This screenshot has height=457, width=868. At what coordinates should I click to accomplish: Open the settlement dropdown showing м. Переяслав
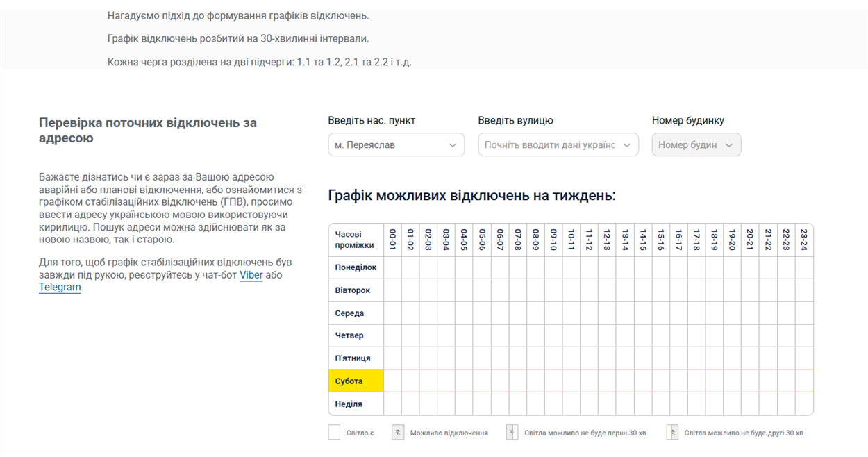(x=396, y=145)
